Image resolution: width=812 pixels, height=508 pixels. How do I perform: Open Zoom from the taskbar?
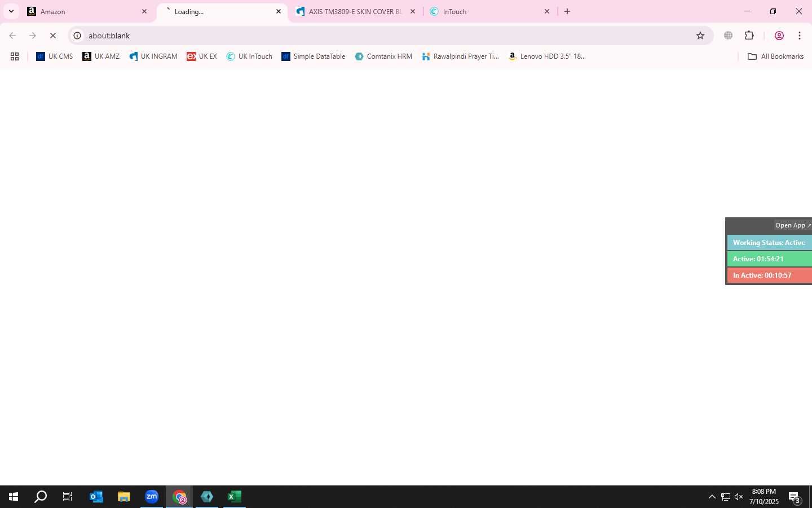152,497
